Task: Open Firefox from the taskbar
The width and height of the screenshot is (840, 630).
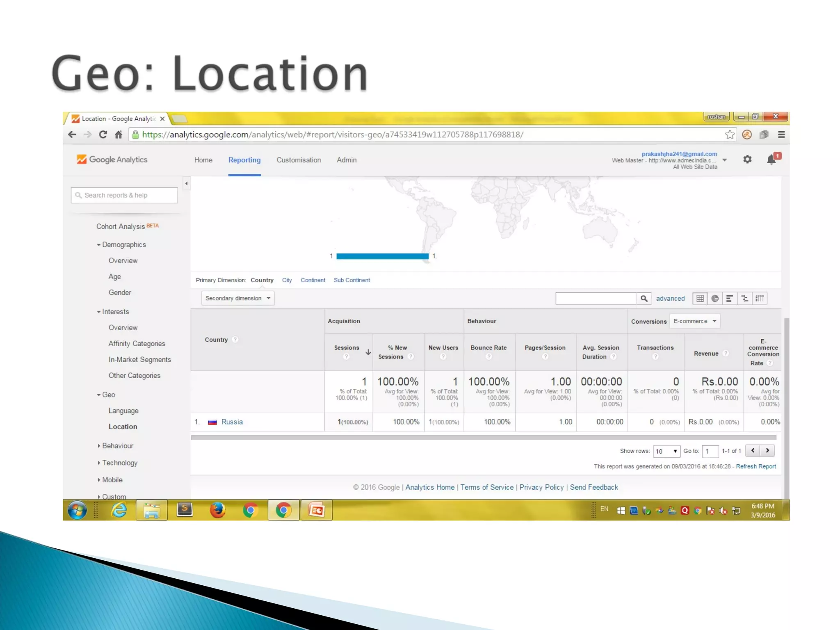Action: coord(217,510)
